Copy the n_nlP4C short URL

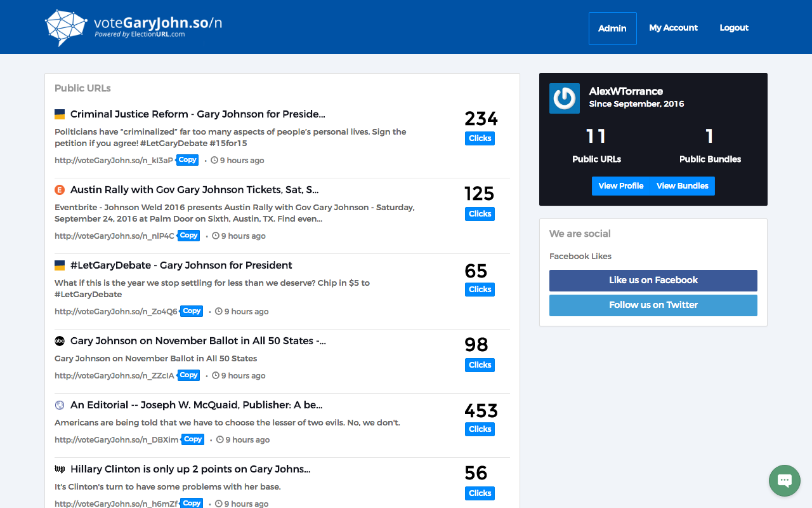point(188,236)
